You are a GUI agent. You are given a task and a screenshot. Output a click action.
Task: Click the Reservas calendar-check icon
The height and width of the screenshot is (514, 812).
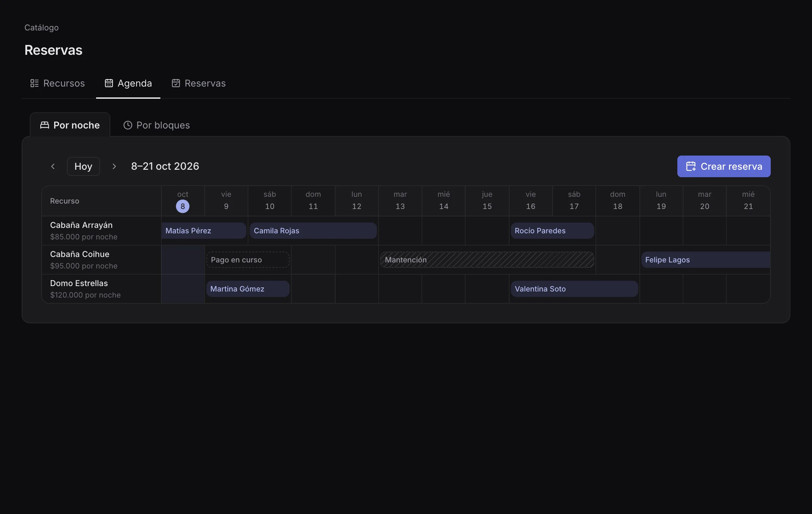(176, 83)
